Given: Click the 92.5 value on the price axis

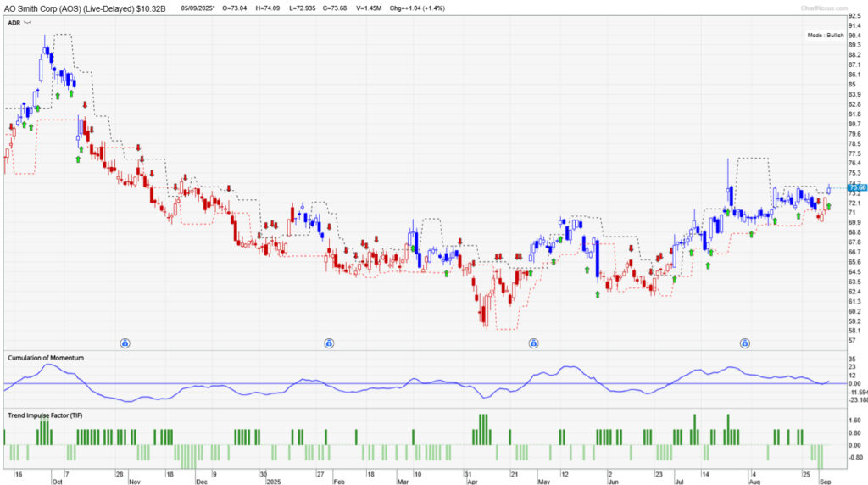Looking at the screenshot, I should [x=854, y=16].
